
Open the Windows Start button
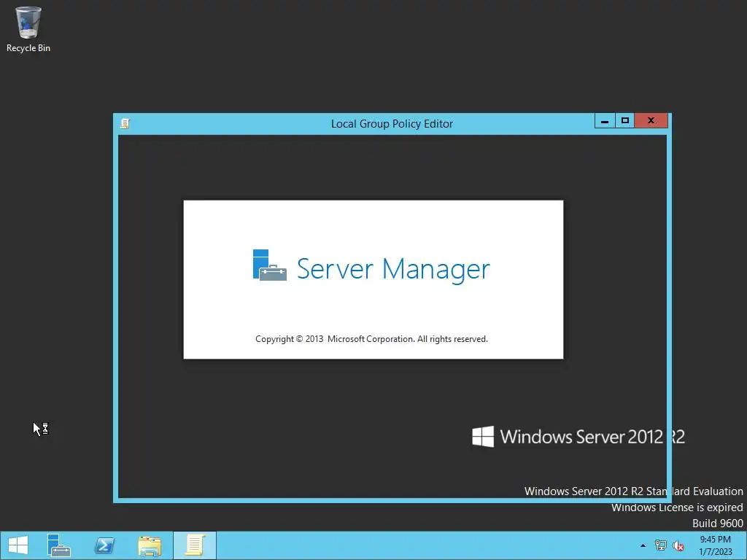(18, 545)
